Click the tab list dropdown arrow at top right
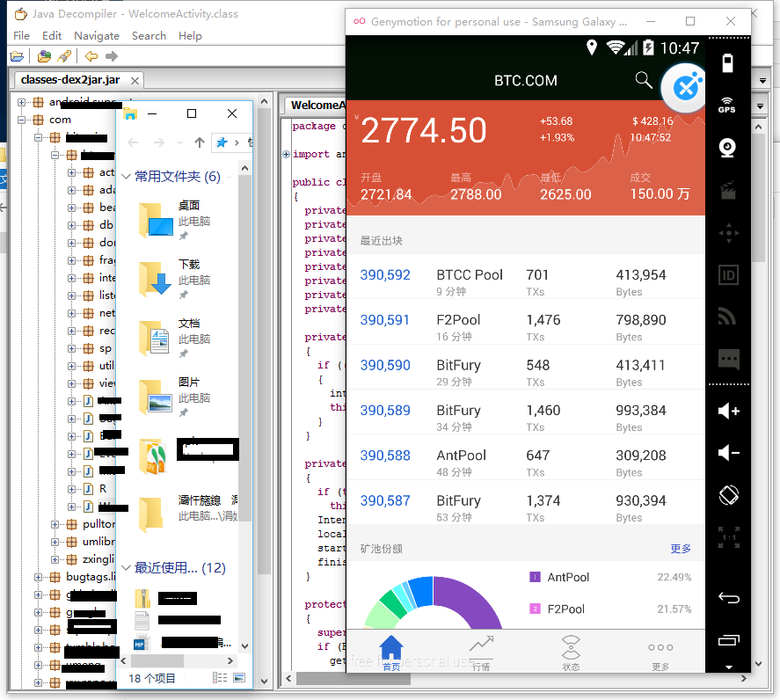Image resolution: width=780 pixels, height=700 pixels. (x=762, y=81)
